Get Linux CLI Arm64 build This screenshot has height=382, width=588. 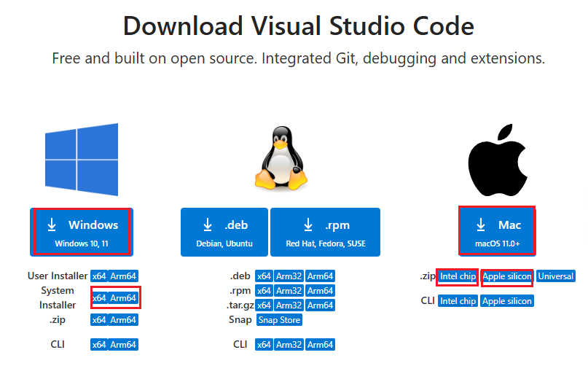click(320, 345)
